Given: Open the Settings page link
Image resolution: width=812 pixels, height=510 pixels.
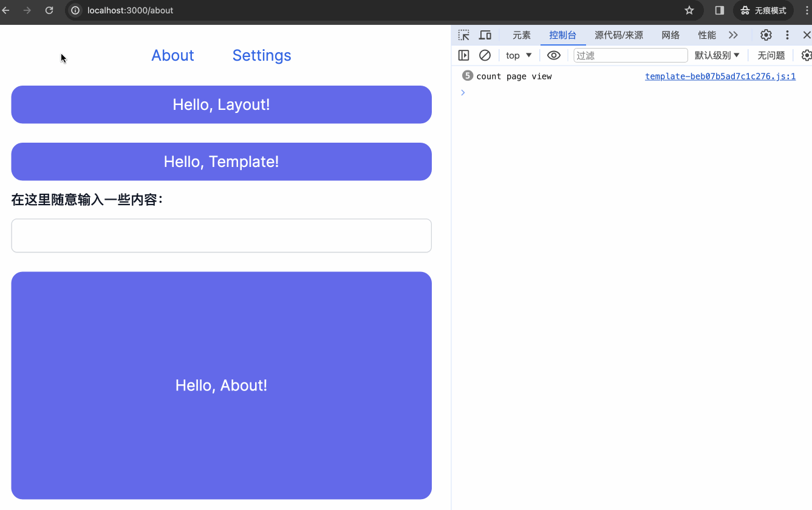Looking at the screenshot, I should (x=262, y=55).
